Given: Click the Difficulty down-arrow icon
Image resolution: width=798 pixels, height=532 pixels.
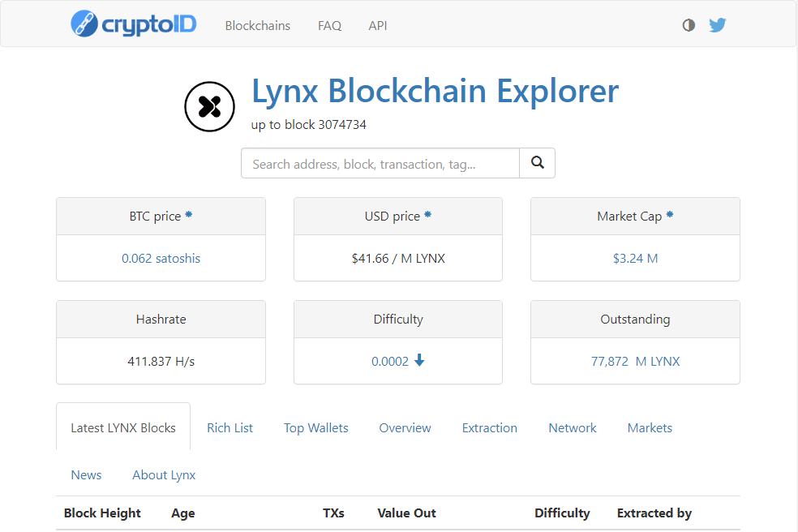Looking at the screenshot, I should (x=419, y=360).
